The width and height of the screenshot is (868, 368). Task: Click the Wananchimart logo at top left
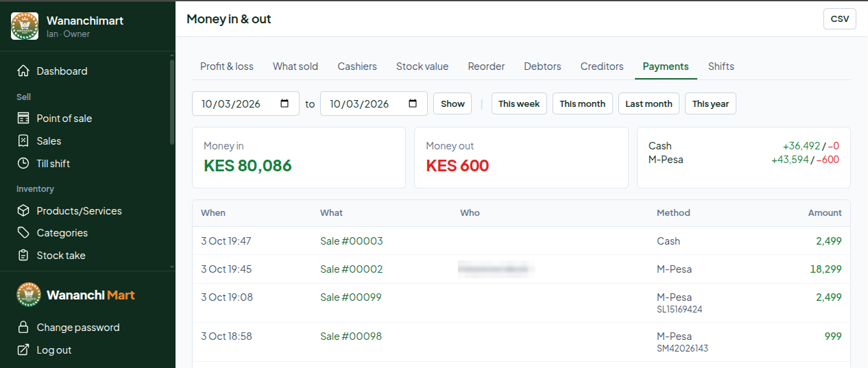(x=25, y=26)
